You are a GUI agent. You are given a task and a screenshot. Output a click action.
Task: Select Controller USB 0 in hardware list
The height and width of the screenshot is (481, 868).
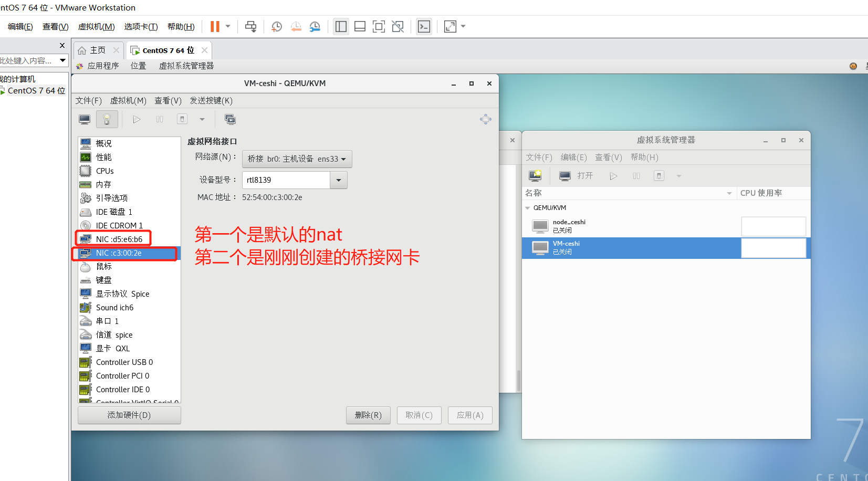click(129, 362)
